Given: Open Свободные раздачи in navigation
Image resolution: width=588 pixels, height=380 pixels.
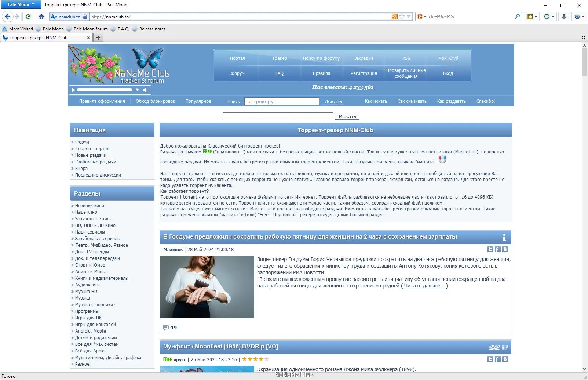Looking at the screenshot, I should [95, 162].
